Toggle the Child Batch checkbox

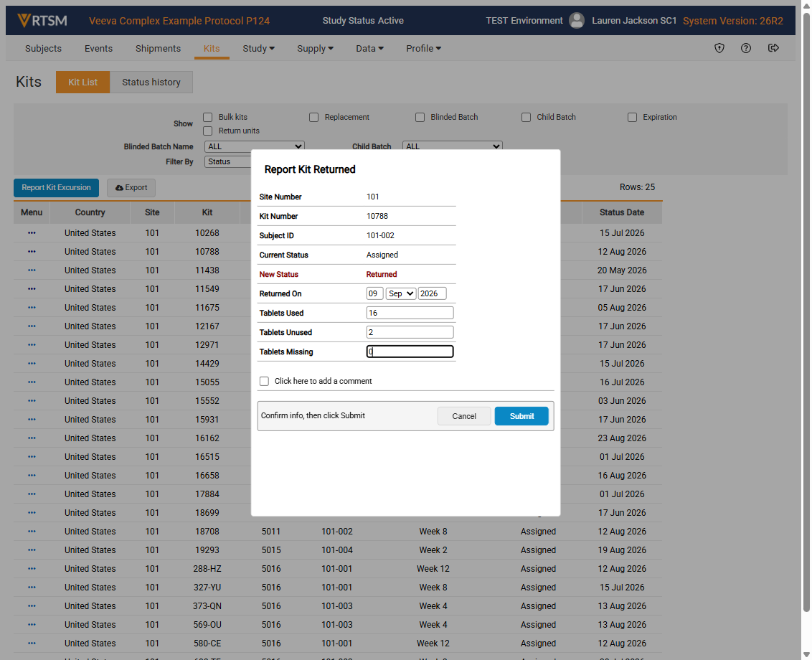coord(526,117)
